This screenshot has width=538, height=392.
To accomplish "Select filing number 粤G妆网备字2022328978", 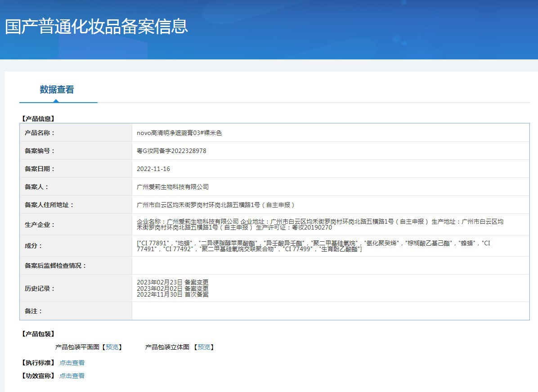I will 171,151.
